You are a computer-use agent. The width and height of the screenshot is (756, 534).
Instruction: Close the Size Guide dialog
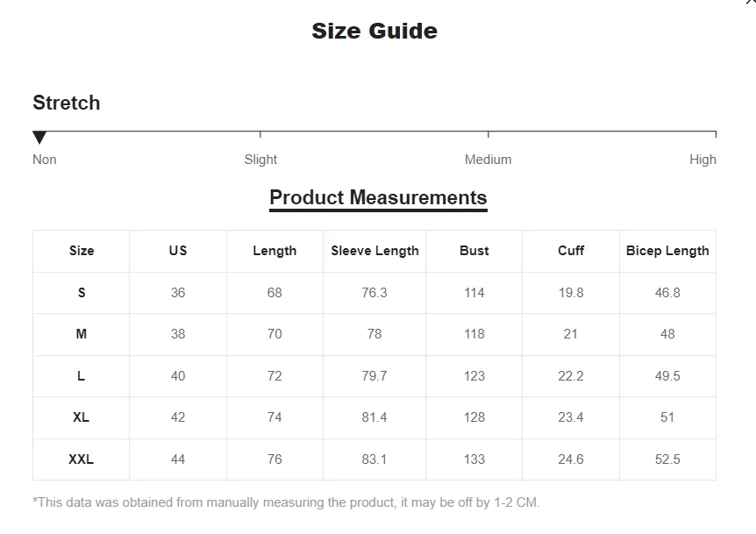[x=752, y=3]
